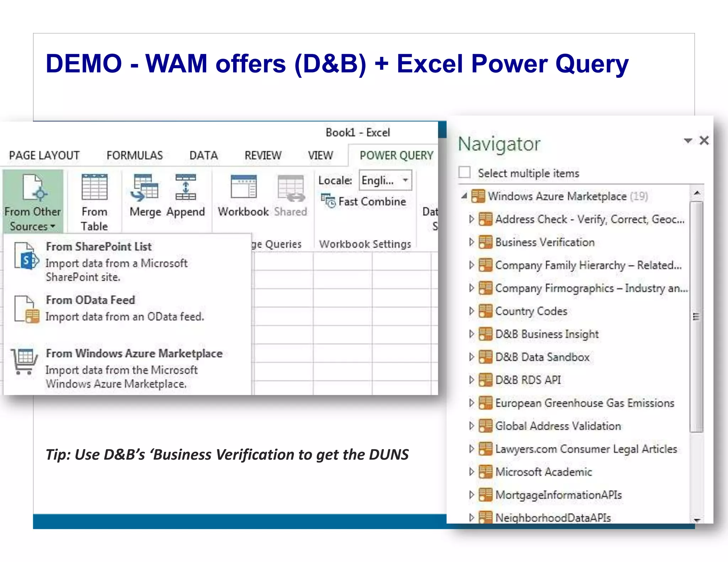
Task: Select D&B Business Insight dataset
Action: pos(547,334)
